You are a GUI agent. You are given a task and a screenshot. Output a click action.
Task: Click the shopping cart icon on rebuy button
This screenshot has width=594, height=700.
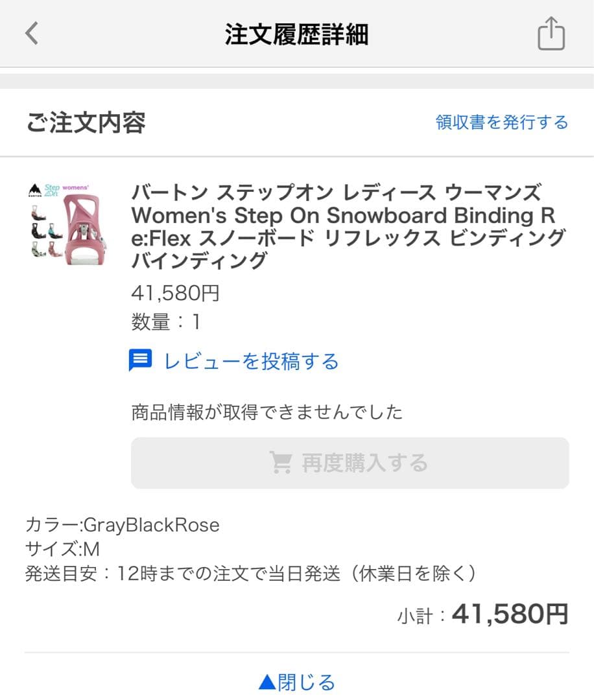[x=281, y=463]
